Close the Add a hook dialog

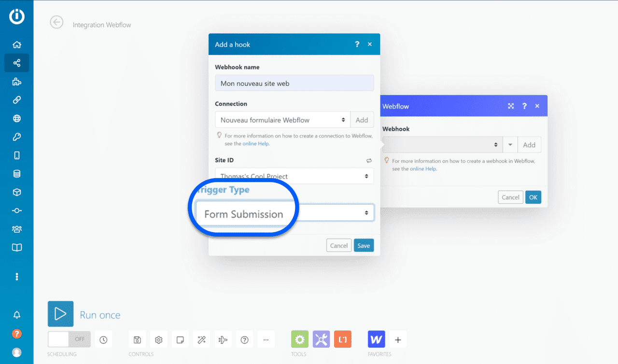(370, 44)
